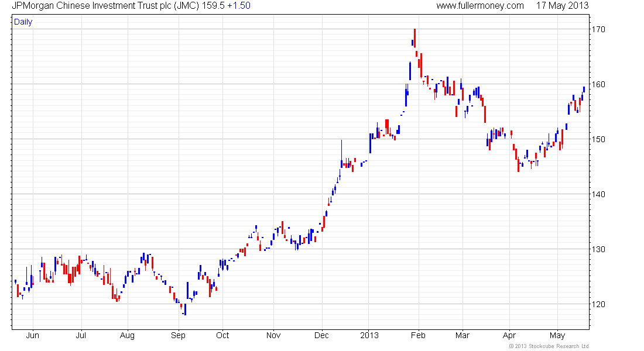Click the lowest September candle near 118
Screen dimensions: 644x351
[185, 309]
